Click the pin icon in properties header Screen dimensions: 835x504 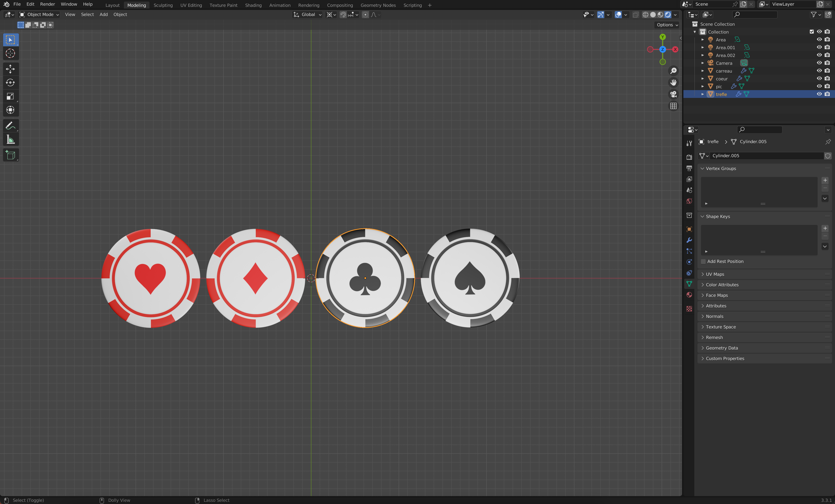828,142
